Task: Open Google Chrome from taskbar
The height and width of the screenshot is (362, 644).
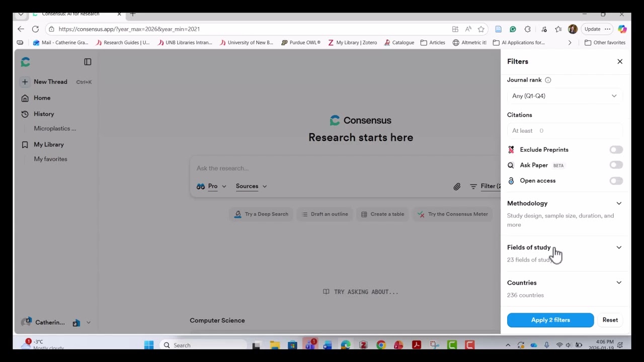Action: [x=381, y=345]
